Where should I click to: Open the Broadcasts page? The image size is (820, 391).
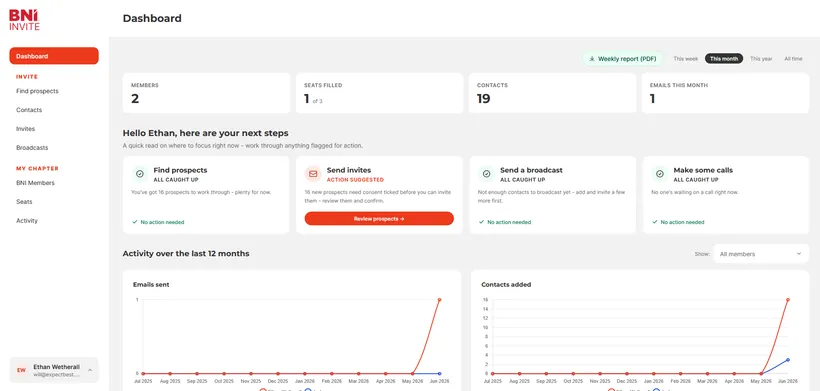click(x=32, y=147)
